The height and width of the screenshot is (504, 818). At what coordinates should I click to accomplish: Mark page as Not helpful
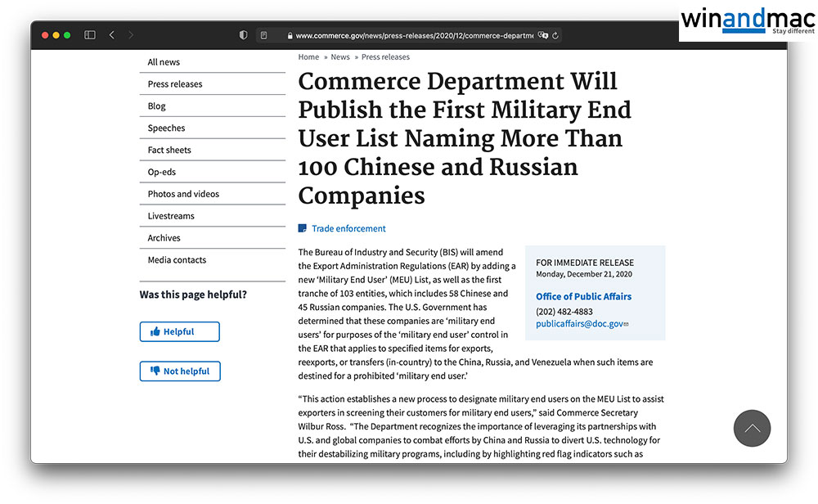pos(180,371)
